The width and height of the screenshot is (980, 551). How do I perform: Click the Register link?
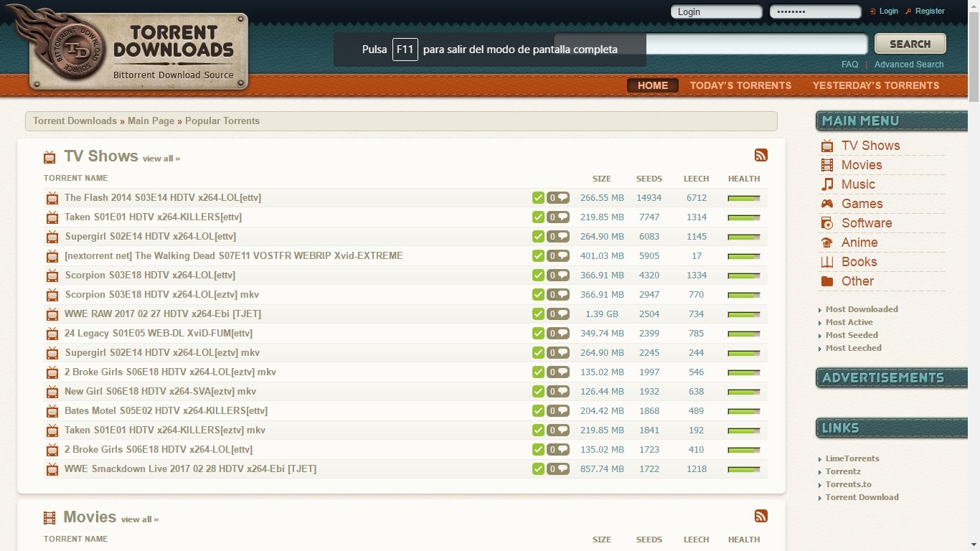click(x=930, y=11)
